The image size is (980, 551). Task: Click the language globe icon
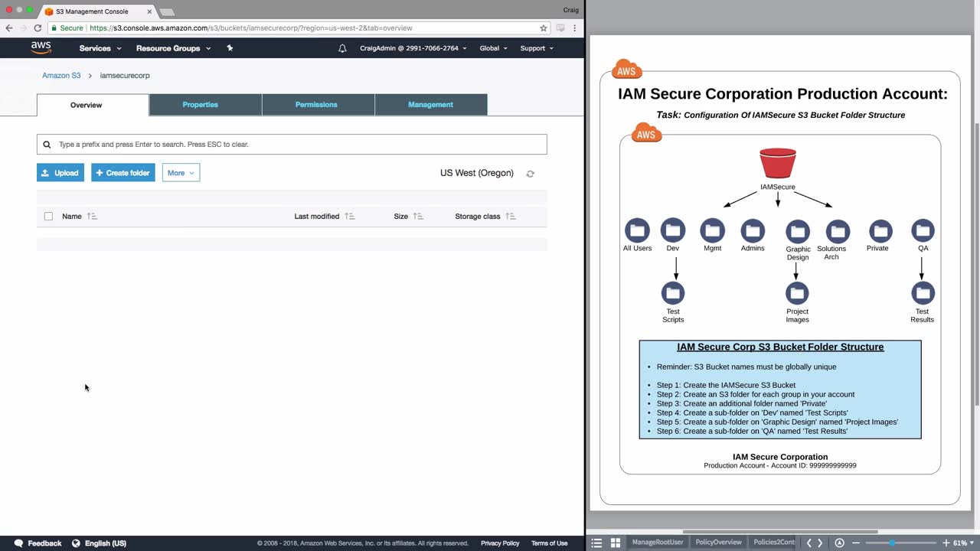coord(76,543)
